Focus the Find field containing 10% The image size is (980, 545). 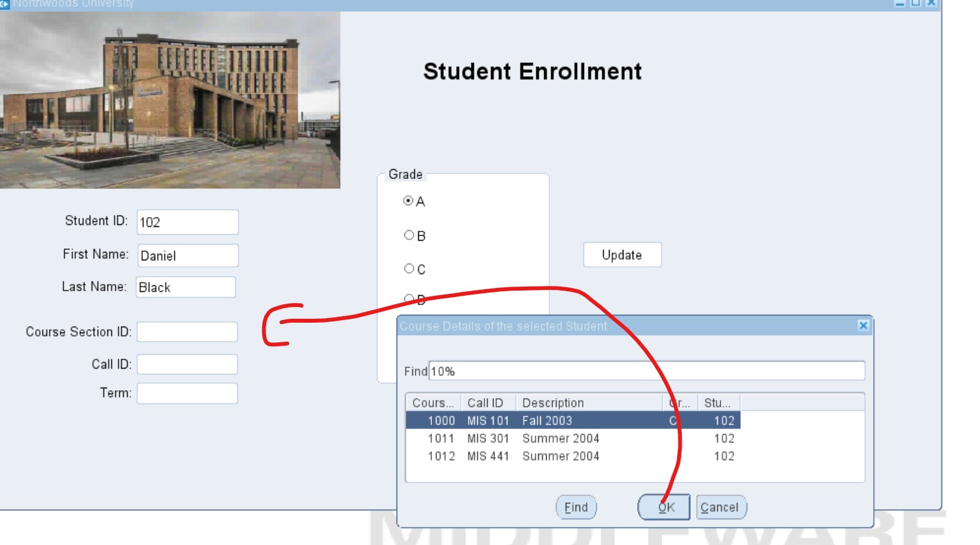coord(646,371)
